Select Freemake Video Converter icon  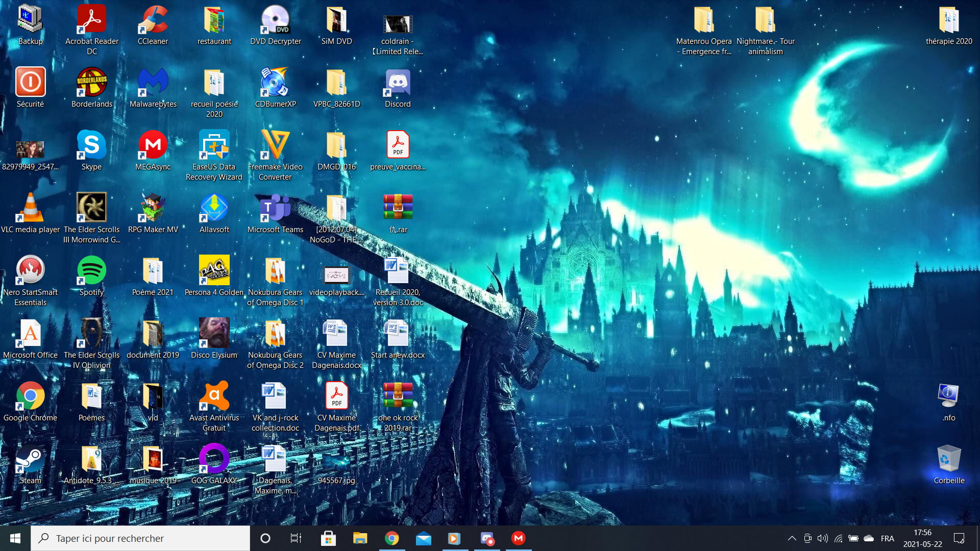pos(276,155)
